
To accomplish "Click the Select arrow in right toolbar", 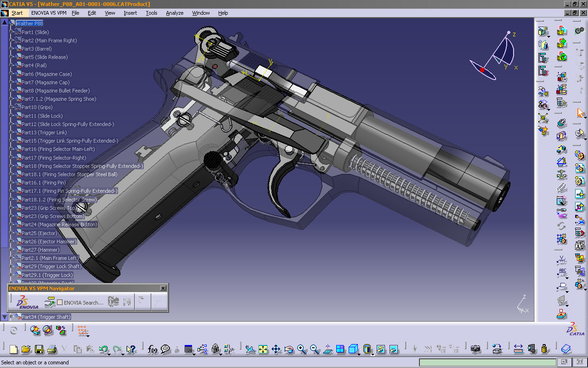I will point(580,113).
